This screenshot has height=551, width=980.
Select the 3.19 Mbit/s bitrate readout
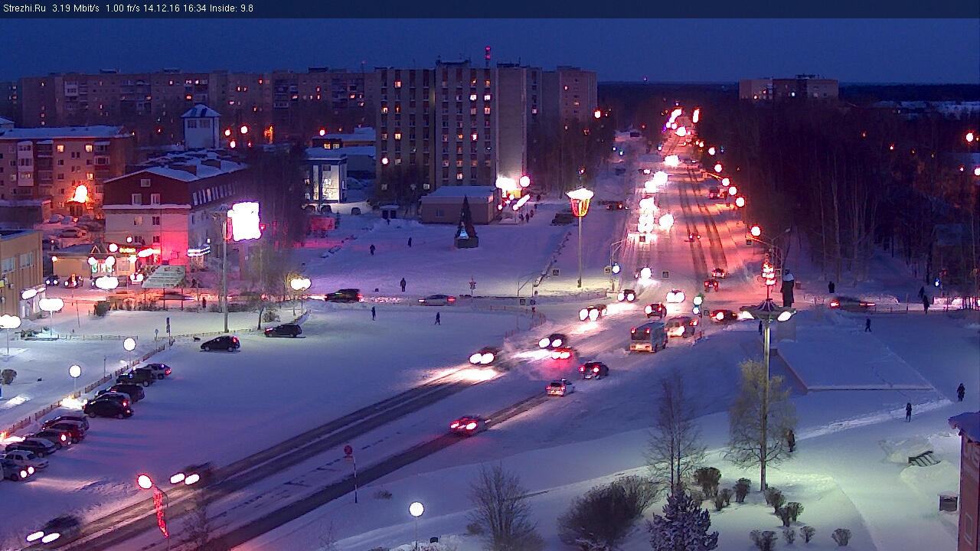pos(76,8)
